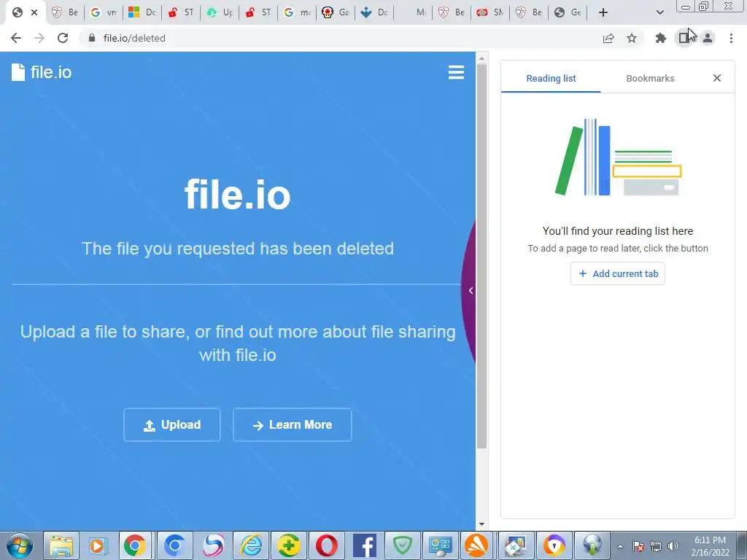
Task: Open the file.io hamburger menu
Action: coord(456,72)
